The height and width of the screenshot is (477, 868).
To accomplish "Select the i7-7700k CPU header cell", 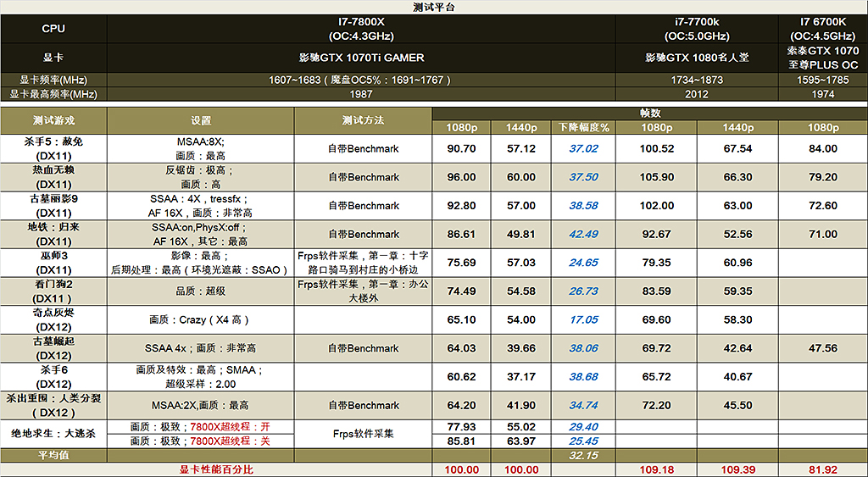I will pyautogui.click(x=697, y=29).
